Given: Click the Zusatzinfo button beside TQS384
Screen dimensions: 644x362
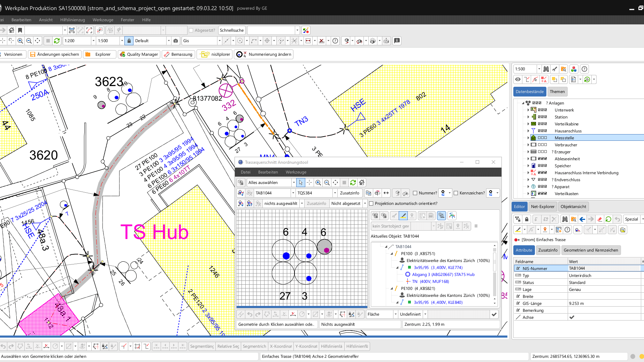Looking at the screenshot, I should coord(350,193).
